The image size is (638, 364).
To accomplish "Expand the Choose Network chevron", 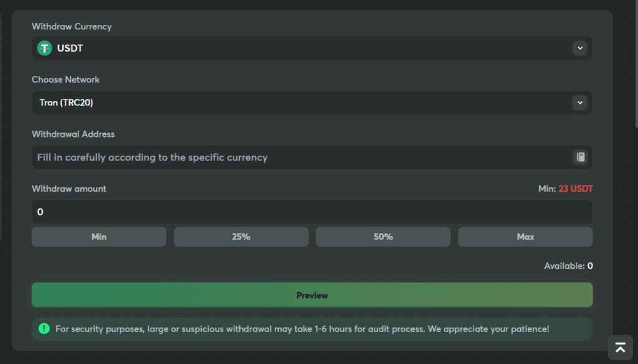I will coord(580,103).
